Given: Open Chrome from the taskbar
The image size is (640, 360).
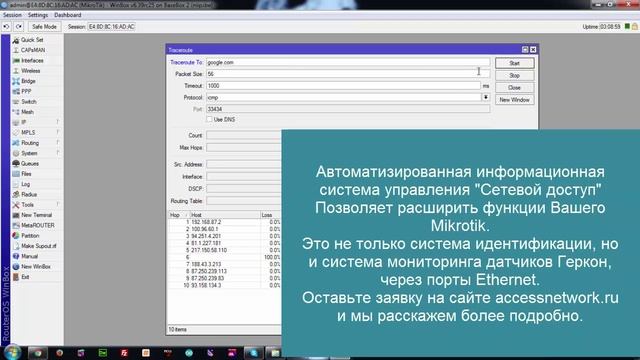Looking at the screenshot, I should point(38,353).
